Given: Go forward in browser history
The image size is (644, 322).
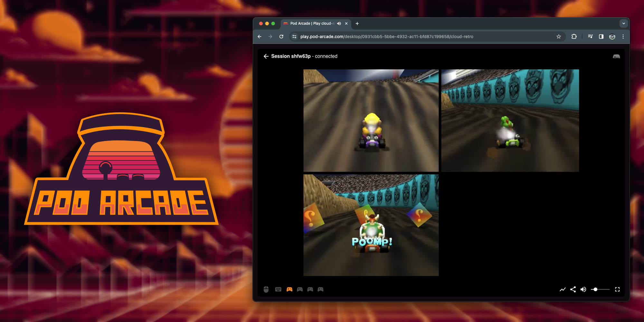Looking at the screenshot, I should click(x=270, y=37).
